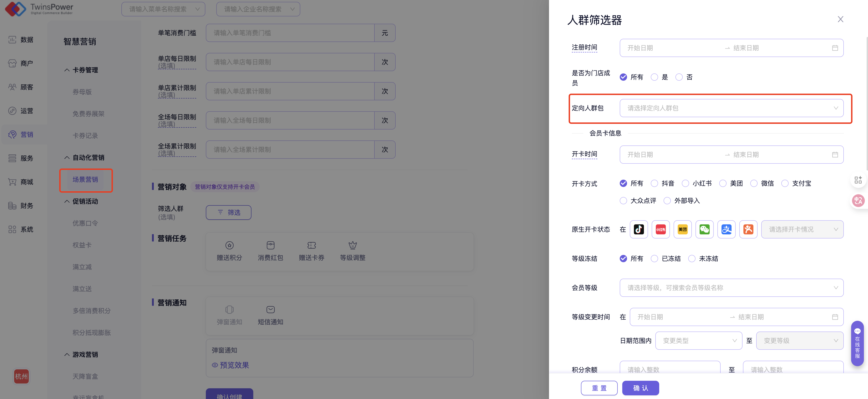Click the Alipay blue platform icon
The image size is (868, 399).
pyautogui.click(x=726, y=229)
